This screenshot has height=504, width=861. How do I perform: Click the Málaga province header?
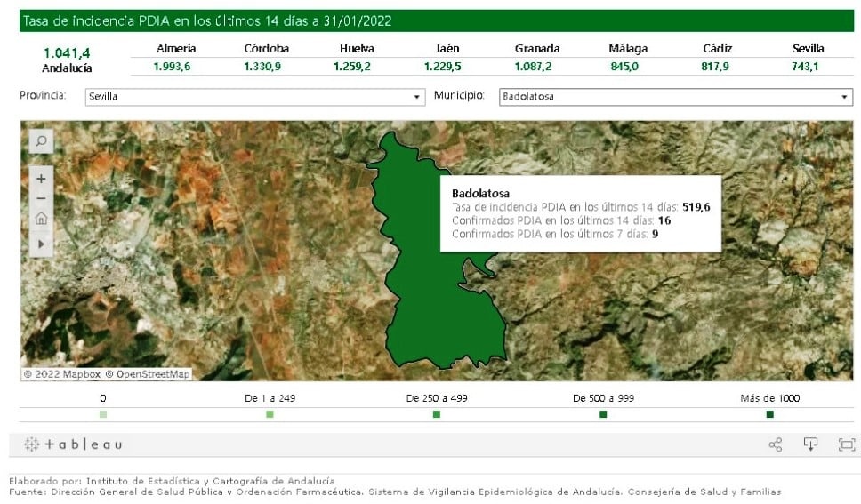(628, 49)
